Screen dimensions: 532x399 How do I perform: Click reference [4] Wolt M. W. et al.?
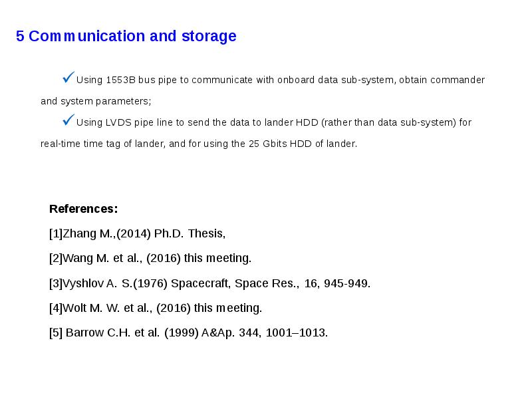(156, 308)
